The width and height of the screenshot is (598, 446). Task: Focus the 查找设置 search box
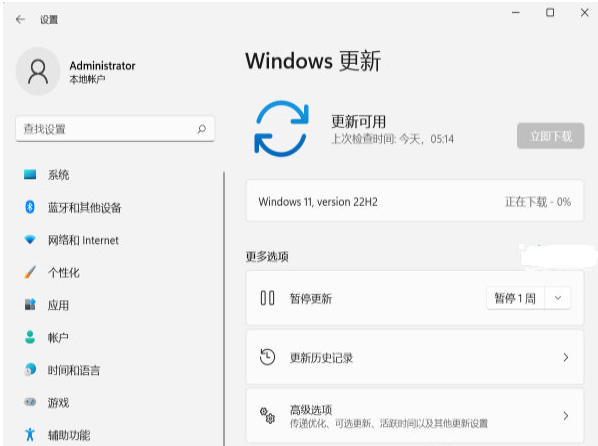point(115,129)
